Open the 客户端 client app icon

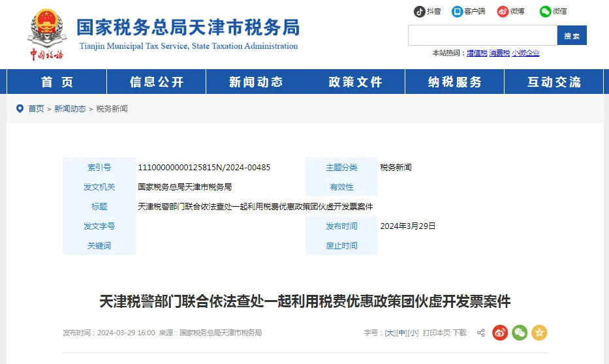point(457,12)
